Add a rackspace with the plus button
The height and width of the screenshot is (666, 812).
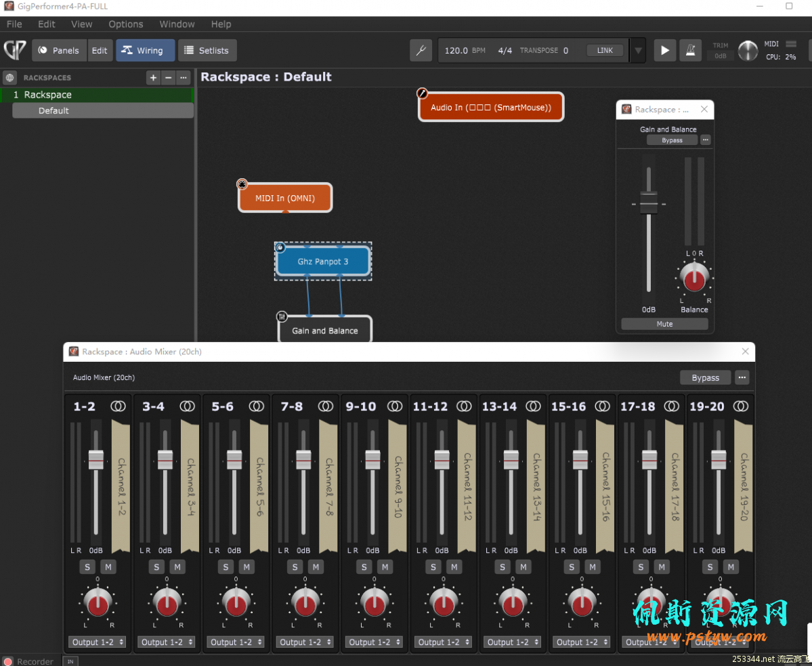[x=153, y=78]
